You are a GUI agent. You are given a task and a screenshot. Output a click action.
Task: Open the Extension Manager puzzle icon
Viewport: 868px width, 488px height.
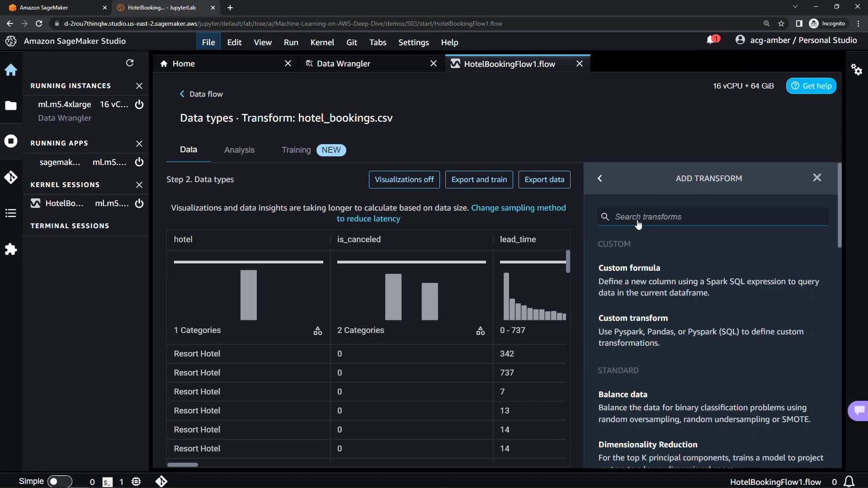coord(11,249)
